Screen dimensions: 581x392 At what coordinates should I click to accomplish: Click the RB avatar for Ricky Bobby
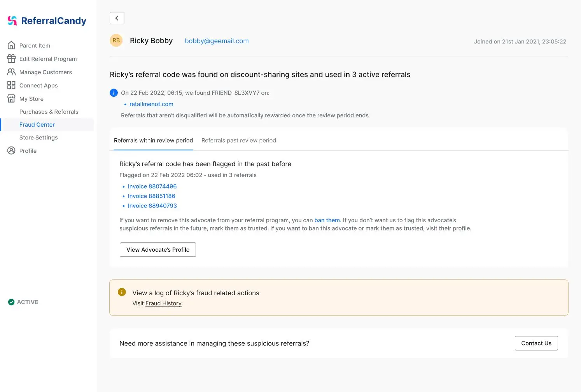pyautogui.click(x=116, y=40)
